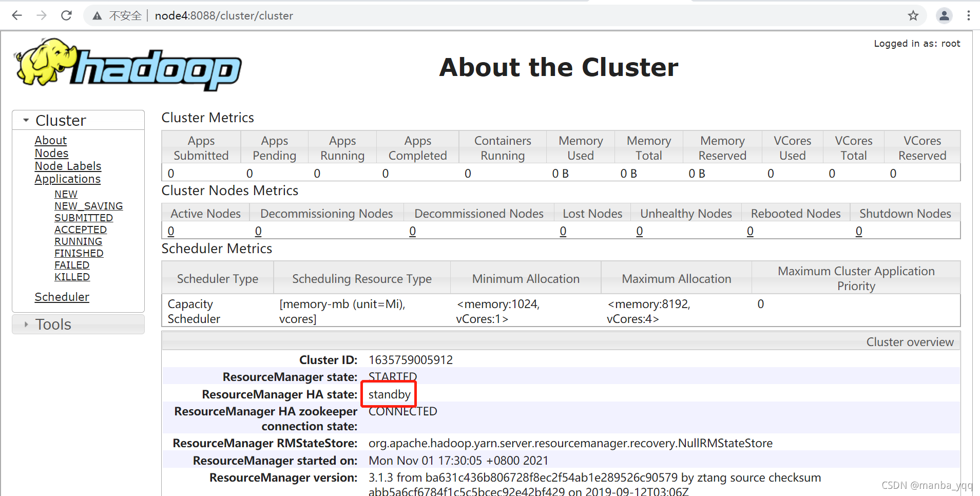Bookmark this page with the star icon
Screen dimensions: 980x496
[913, 15]
